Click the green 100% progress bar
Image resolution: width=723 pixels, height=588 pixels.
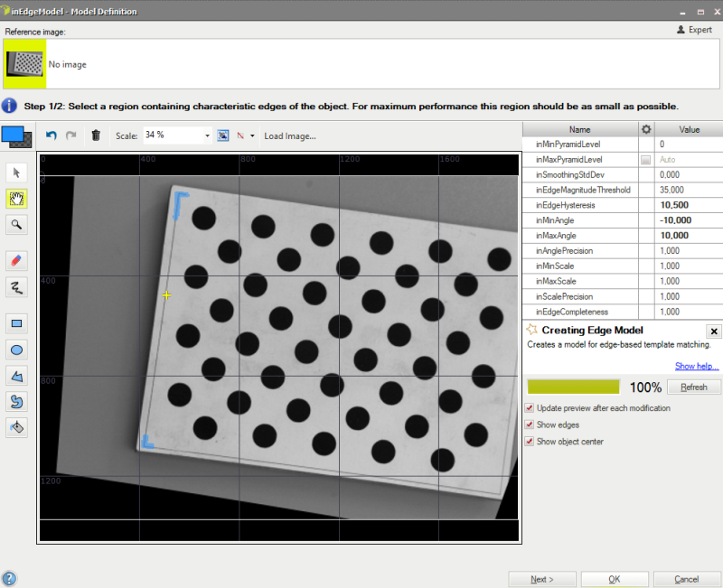(x=573, y=387)
